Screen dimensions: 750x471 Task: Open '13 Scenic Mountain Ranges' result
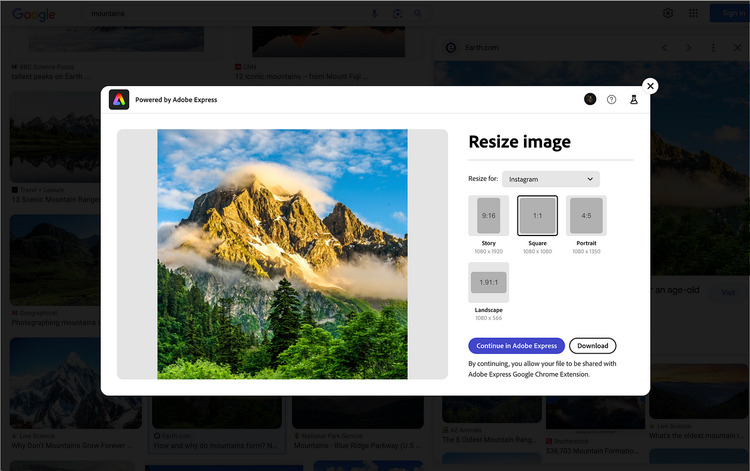56,199
